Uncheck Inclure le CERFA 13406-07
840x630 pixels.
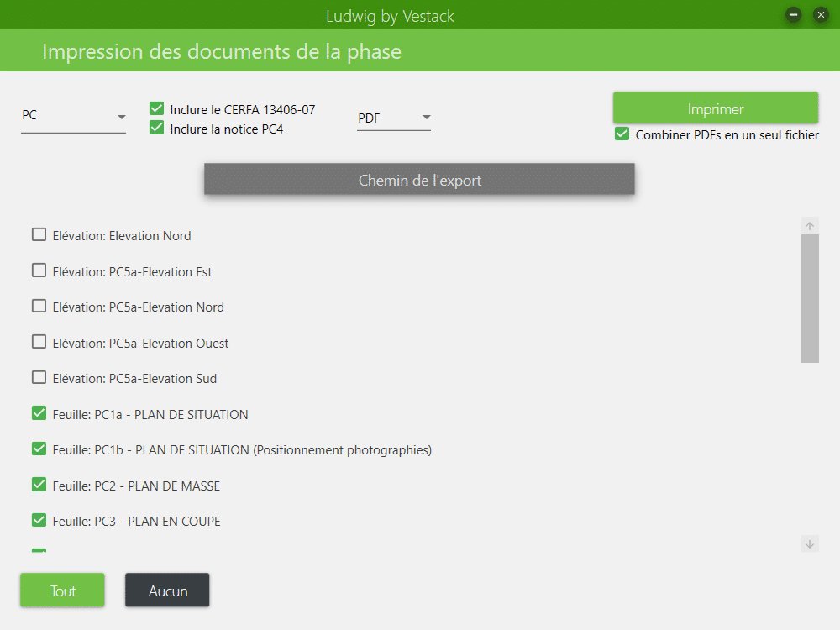tap(156, 108)
